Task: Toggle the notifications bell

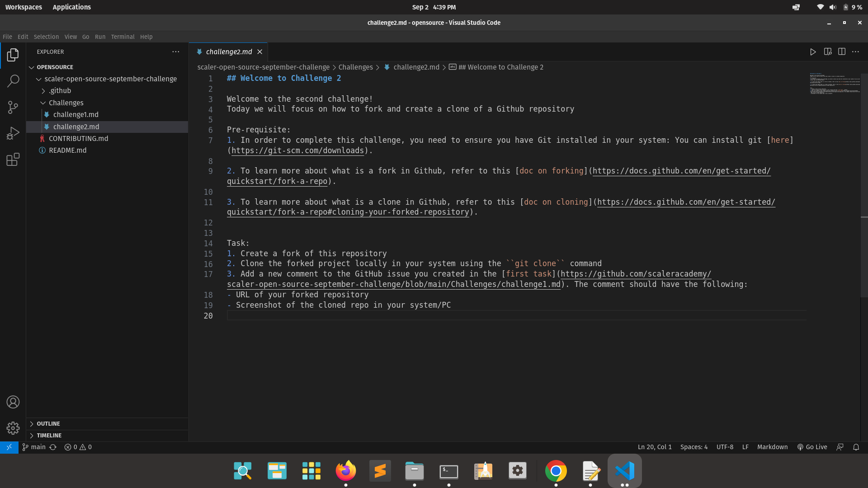Action: pos(857,447)
